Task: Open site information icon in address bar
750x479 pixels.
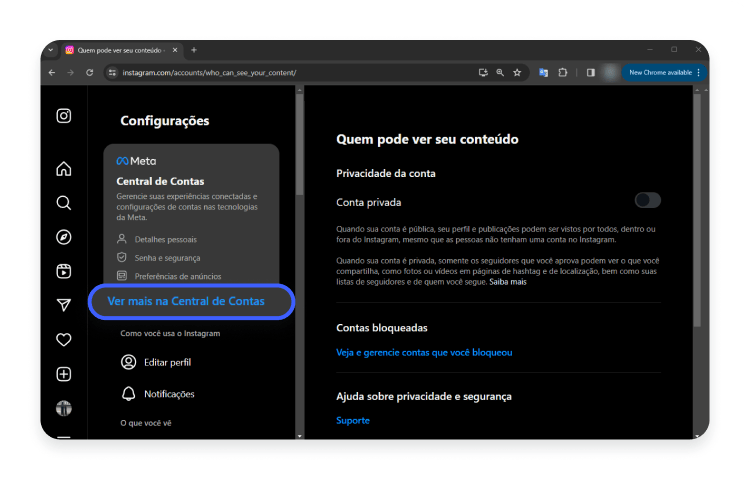Action: [x=112, y=73]
